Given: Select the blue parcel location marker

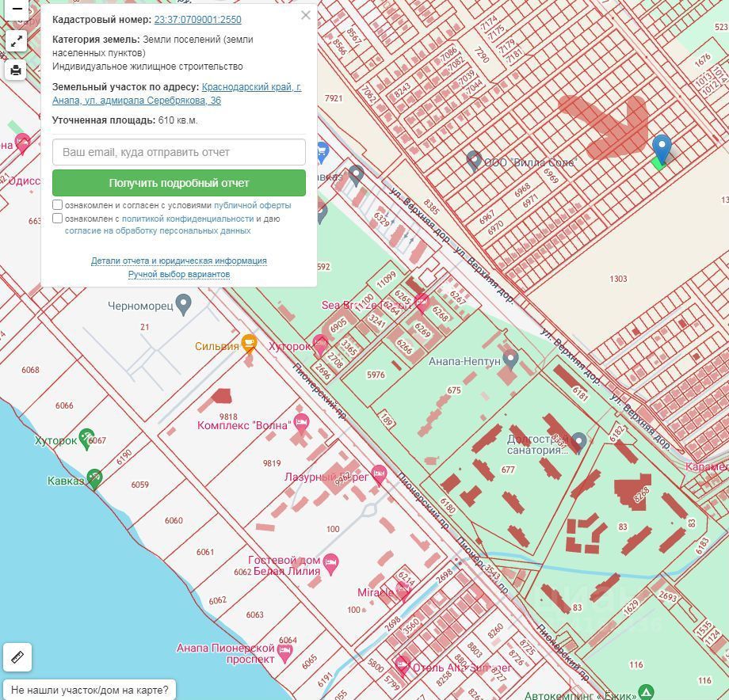Looking at the screenshot, I should tap(661, 149).
